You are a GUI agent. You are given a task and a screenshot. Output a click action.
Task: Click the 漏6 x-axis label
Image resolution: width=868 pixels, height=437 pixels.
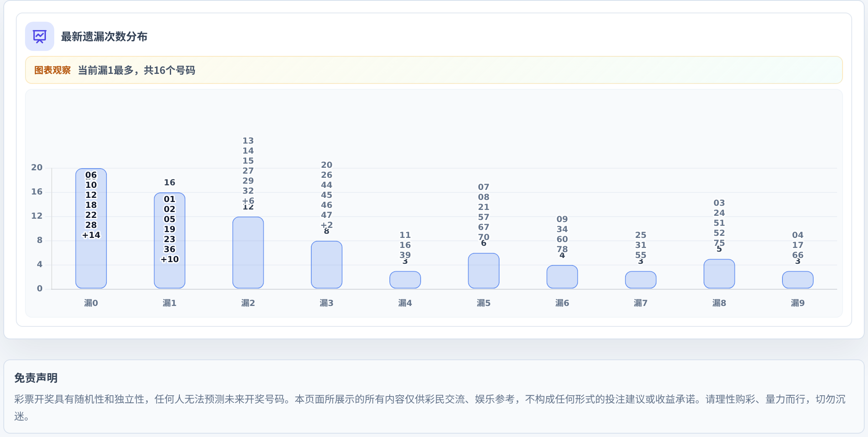point(562,303)
